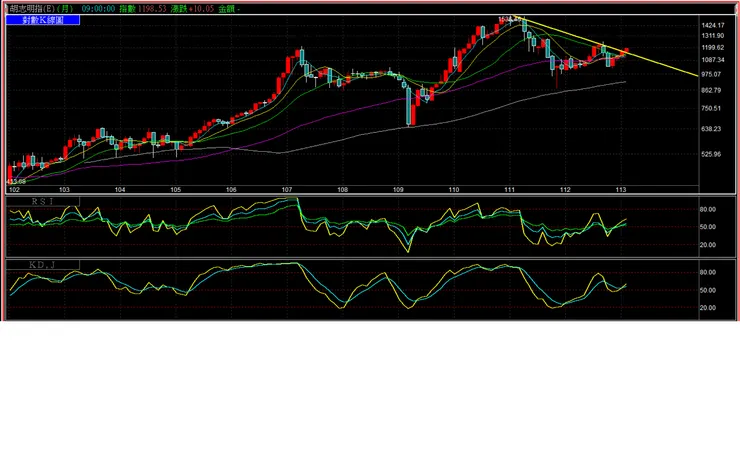
Task: Click the 胡志明指(E) symbol title
Action: tap(32, 8)
